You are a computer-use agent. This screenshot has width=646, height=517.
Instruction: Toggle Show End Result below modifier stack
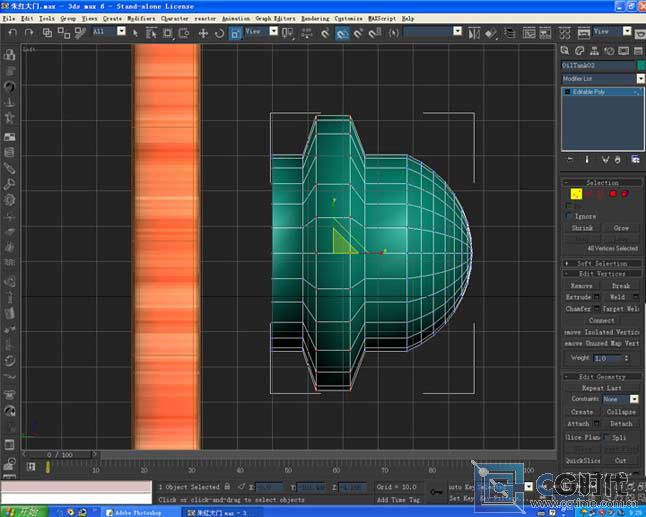587,159
